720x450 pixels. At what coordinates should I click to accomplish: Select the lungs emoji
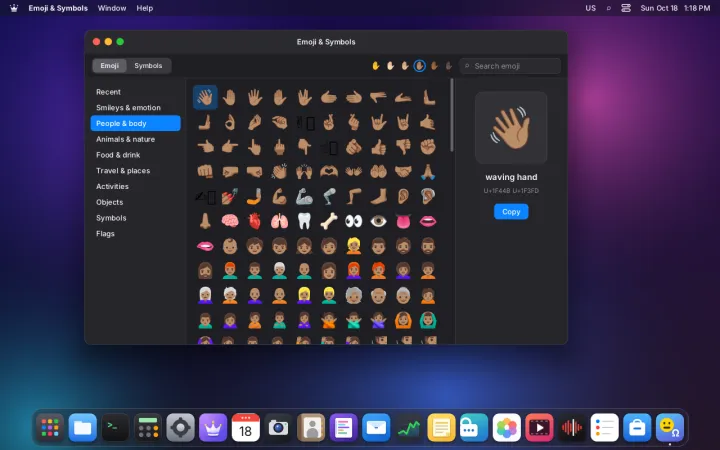[279, 221]
